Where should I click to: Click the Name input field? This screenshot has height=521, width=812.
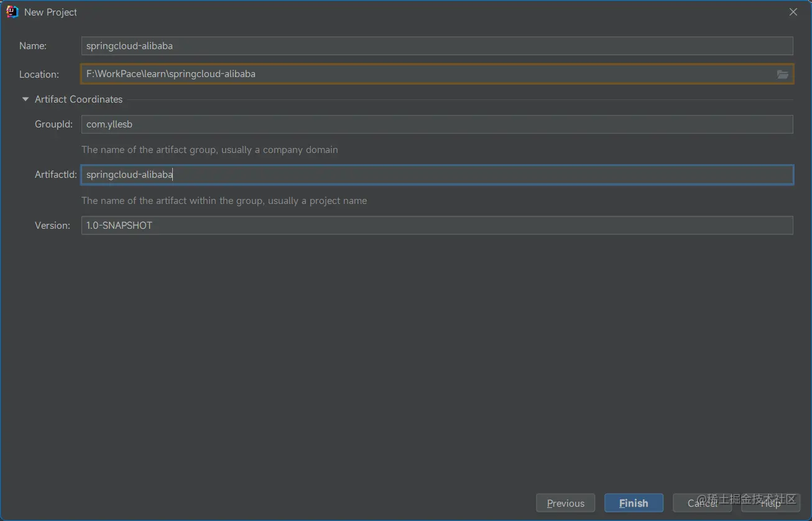[x=437, y=46]
